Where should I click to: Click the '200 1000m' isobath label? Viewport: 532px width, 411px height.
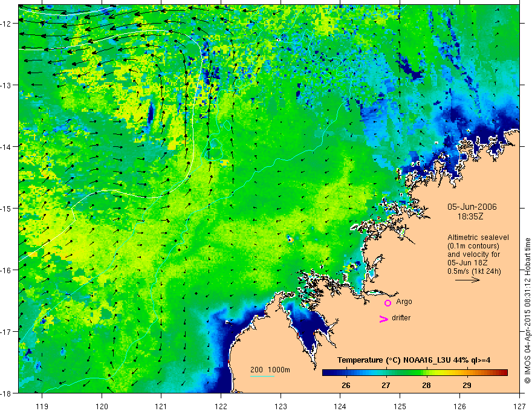click(270, 370)
